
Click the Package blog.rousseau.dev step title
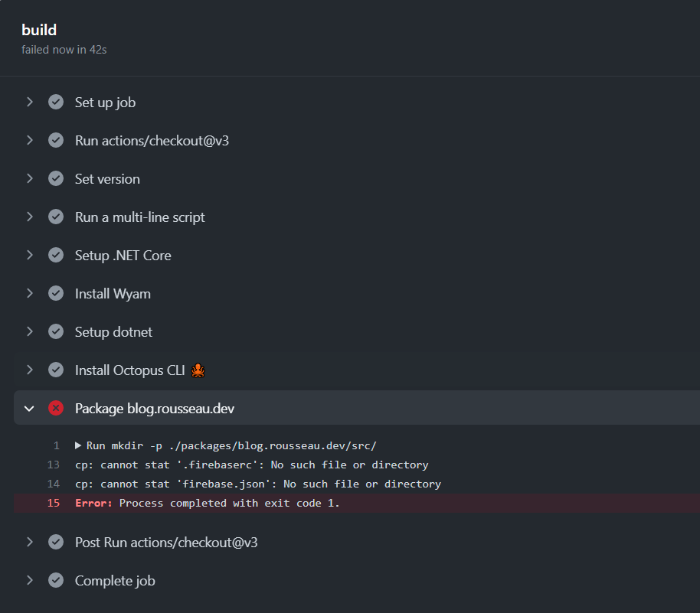tap(155, 409)
